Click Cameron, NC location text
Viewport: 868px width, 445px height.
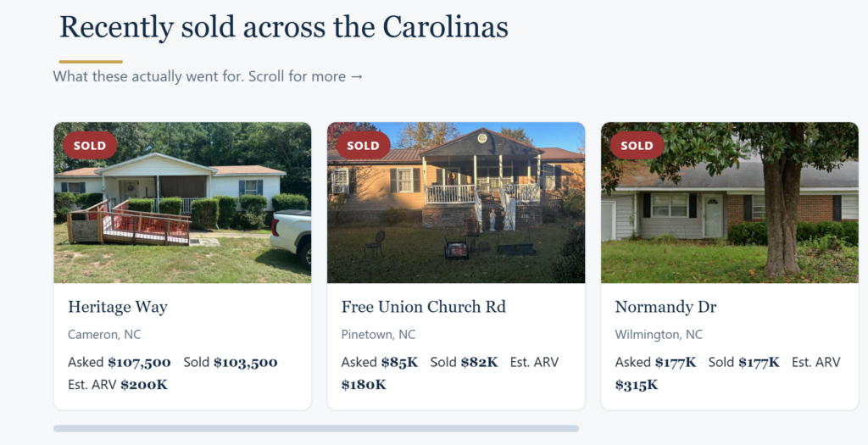click(104, 334)
